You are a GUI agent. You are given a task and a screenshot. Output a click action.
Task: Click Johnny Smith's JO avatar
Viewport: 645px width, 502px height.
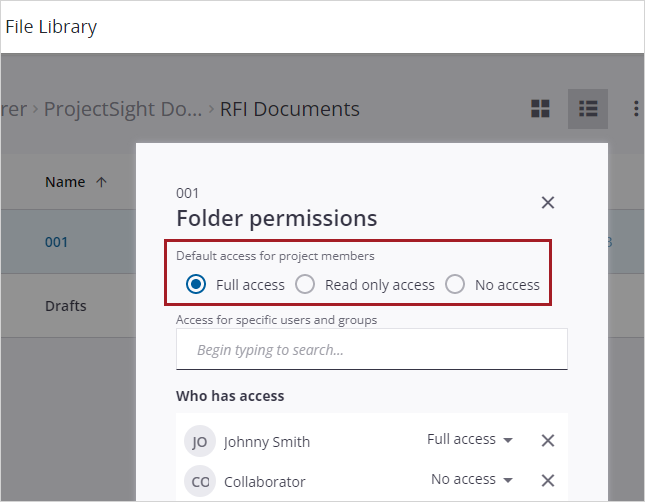coord(200,442)
